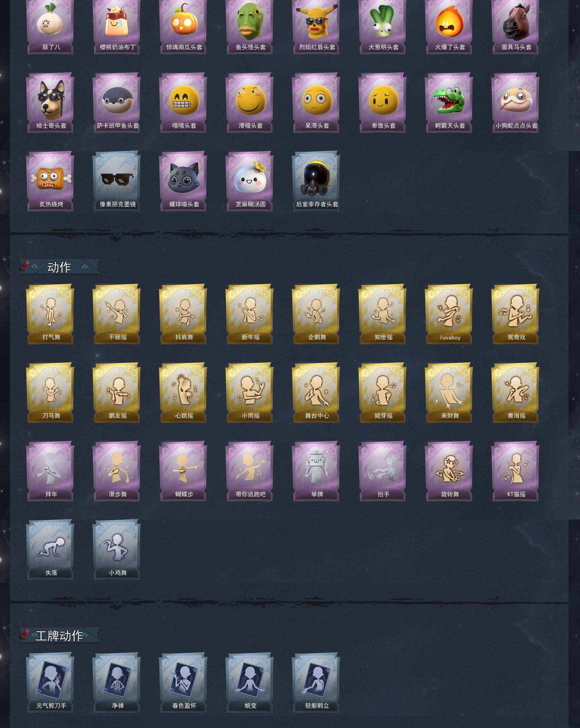Select the 打气舞 dance action card
This screenshot has height=728, width=580.
click(50, 314)
